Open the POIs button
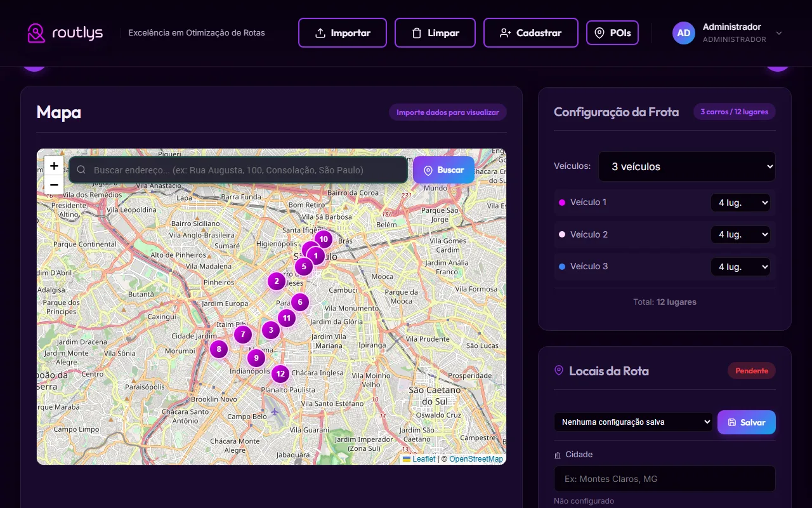This screenshot has height=508, width=812. (612, 33)
